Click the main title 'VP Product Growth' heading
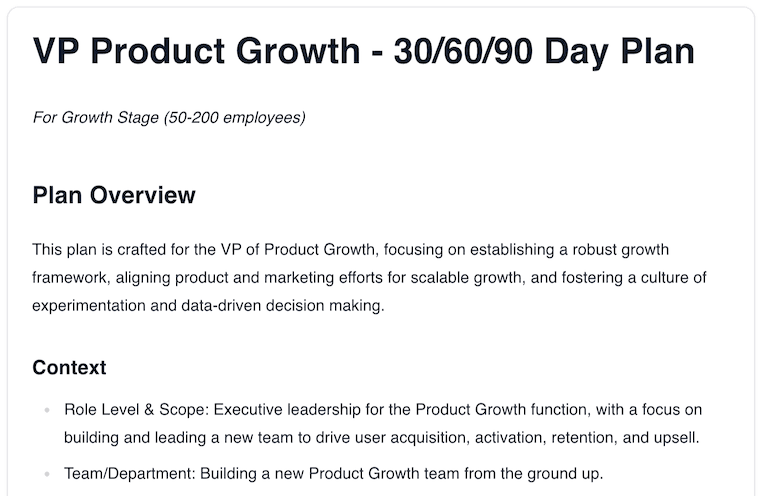Image resolution: width=762 pixels, height=496 pixels. [364, 51]
